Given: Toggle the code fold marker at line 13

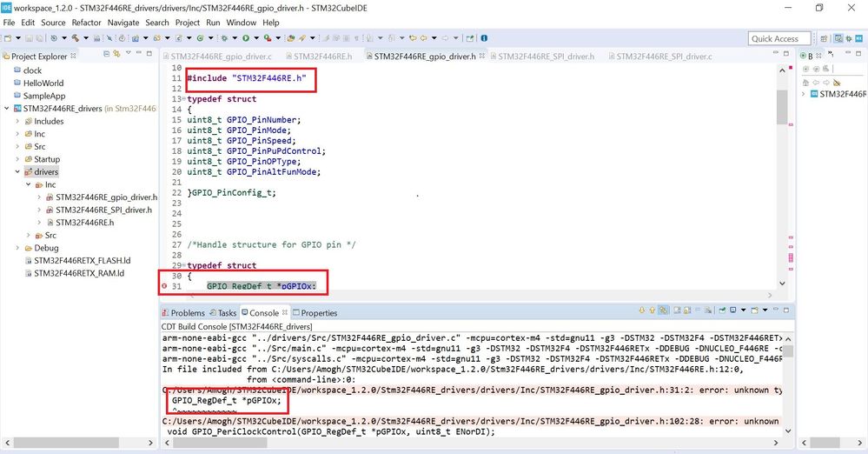Looking at the screenshot, I should pyautogui.click(x=184, y=99).
